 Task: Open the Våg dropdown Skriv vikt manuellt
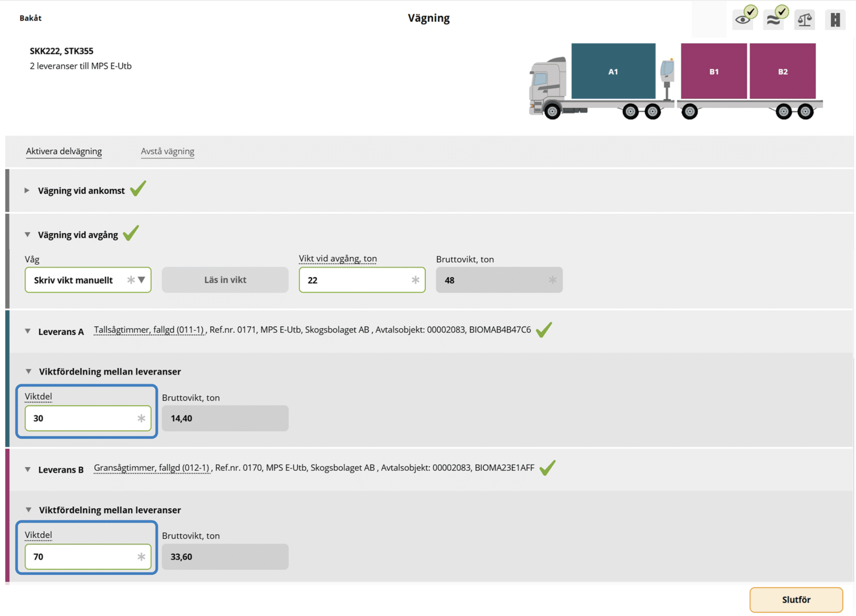point(88,280)
